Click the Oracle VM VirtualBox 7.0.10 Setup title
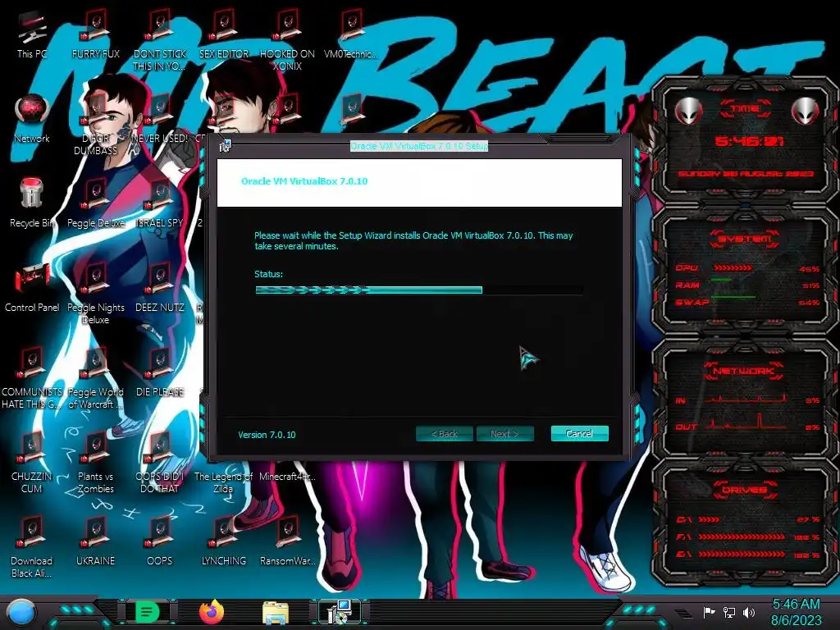This screenshot has height=630, width=840. 419,146
